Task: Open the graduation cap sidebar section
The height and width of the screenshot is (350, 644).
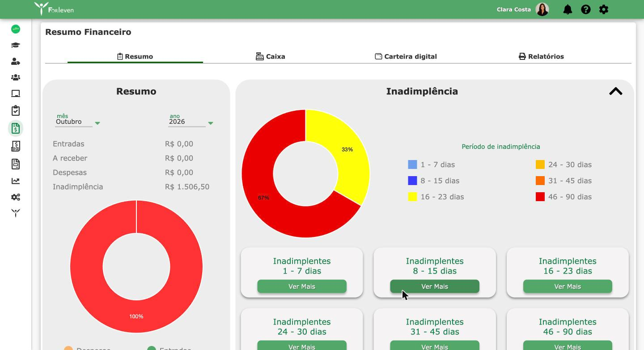Action: [x=16, y=45]
